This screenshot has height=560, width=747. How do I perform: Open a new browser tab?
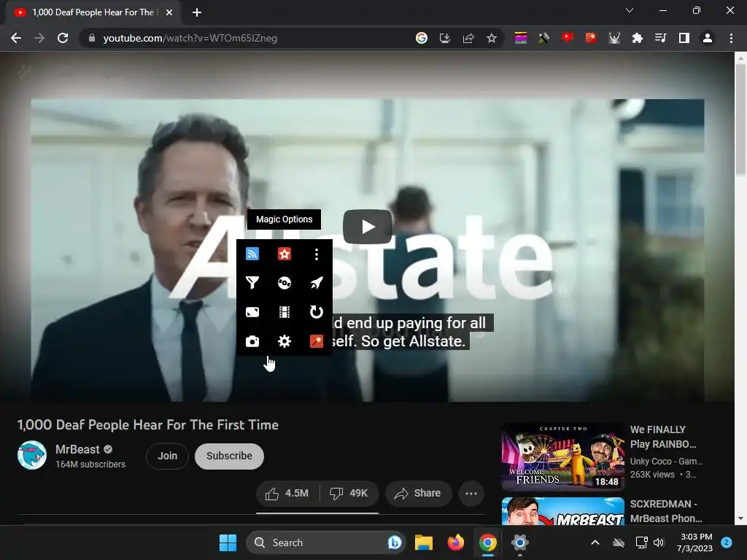(197, 13)
